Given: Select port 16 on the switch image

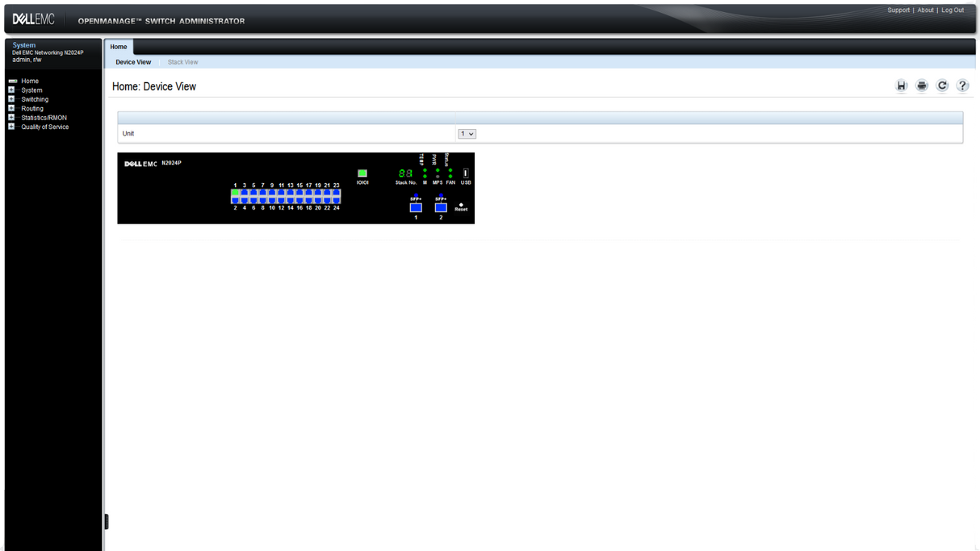Looking at the screenshot, I should click(x=299, y=200).
